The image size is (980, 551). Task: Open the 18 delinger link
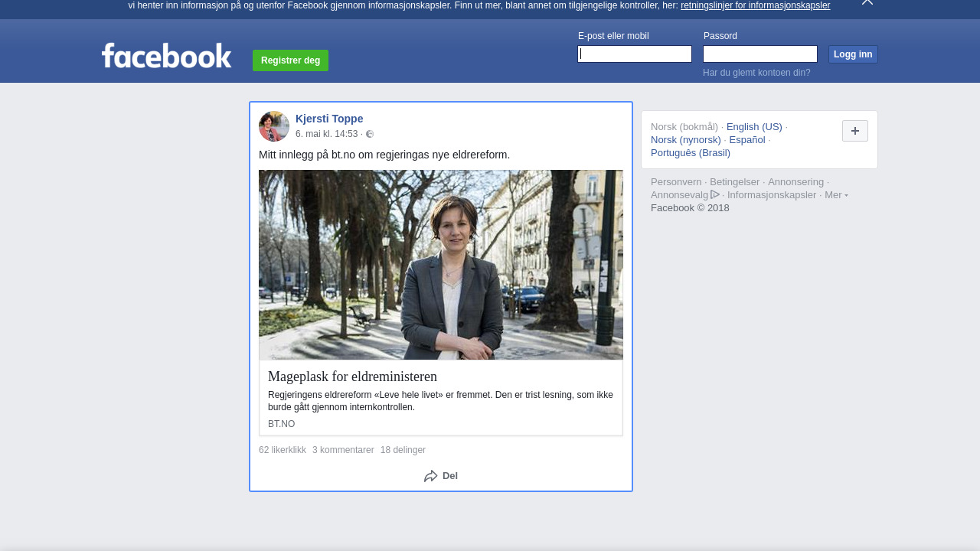pos(403,450)
